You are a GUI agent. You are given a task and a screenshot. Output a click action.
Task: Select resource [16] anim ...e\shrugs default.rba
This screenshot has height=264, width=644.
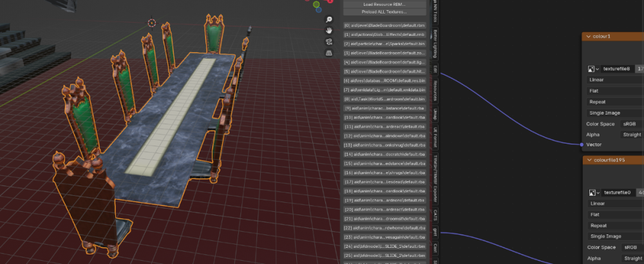pos(384,173)
